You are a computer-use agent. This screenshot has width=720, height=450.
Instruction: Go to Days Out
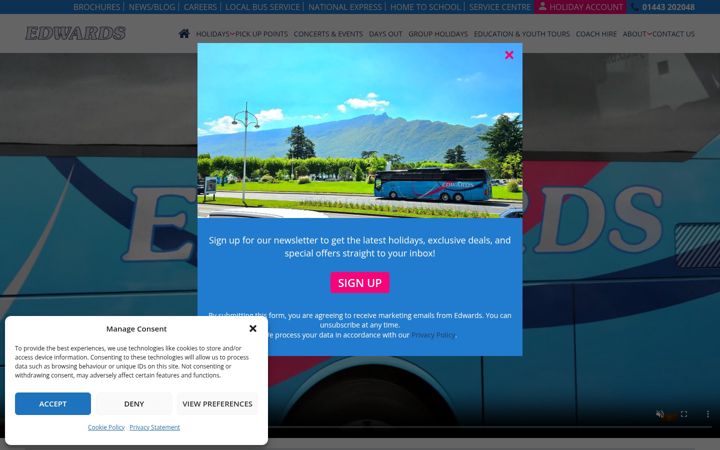(386, 34)
